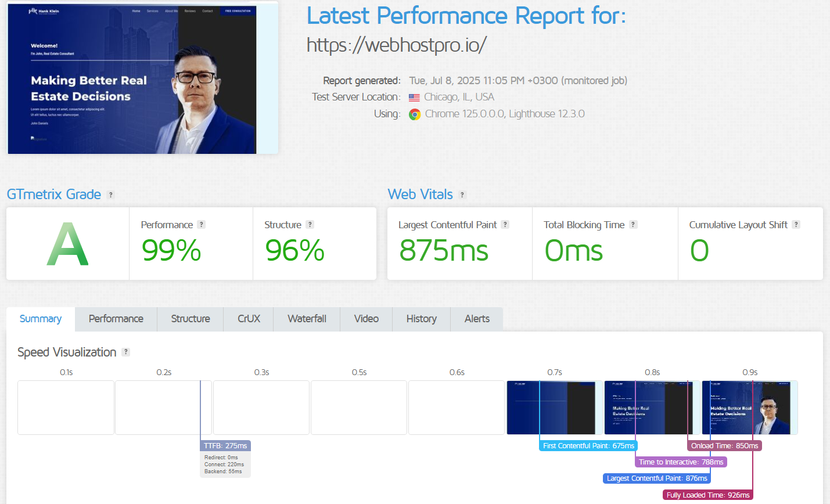This screenshot has width=830, height=504.
Task: Click the report date Tue, Jul 8, 2025
Action: 518,81
